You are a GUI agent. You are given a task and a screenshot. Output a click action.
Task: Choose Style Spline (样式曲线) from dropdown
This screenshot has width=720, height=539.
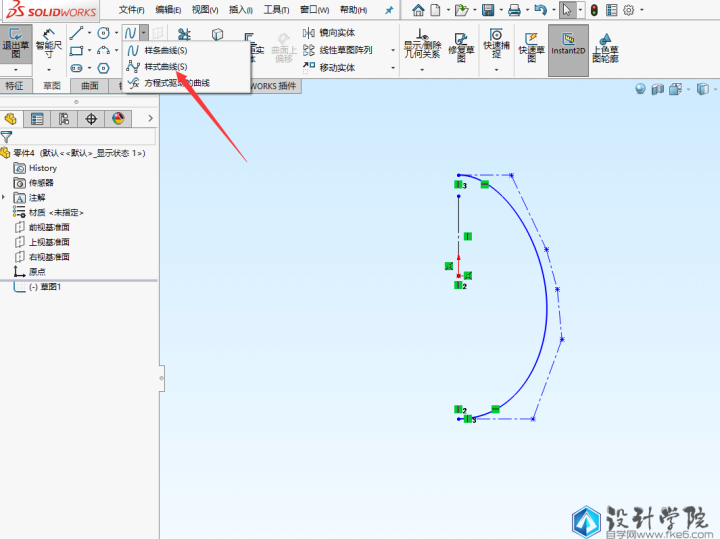[165, 66]
